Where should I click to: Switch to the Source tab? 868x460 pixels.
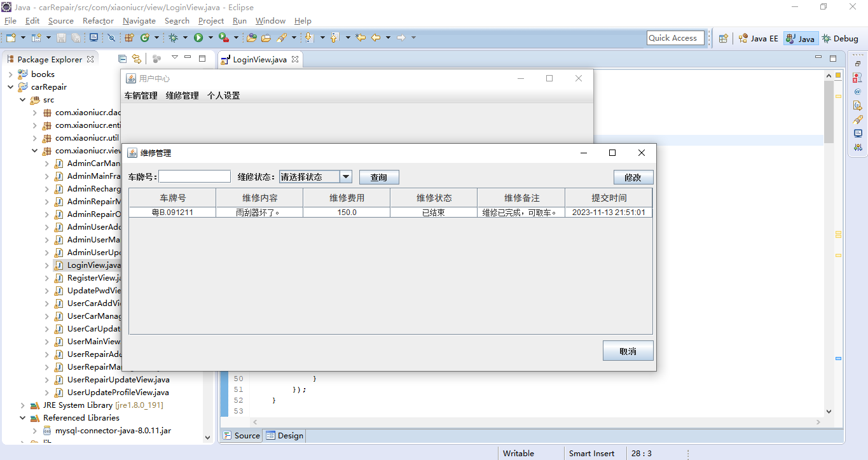241,436
